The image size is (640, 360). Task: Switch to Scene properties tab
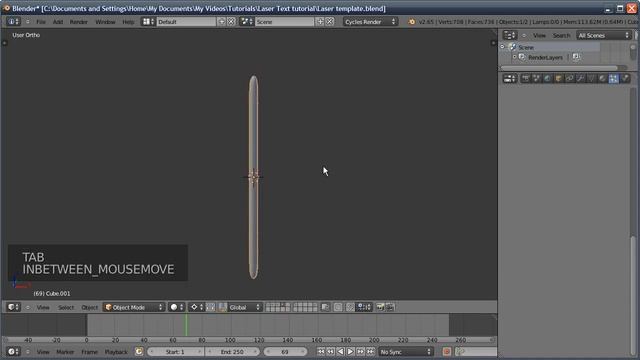(x=537, y=79)
